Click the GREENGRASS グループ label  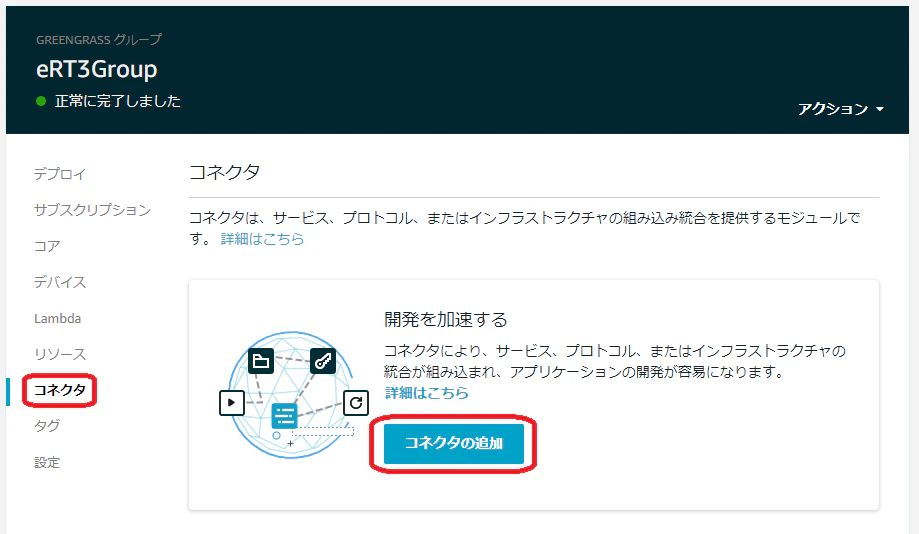coord(99,39)
